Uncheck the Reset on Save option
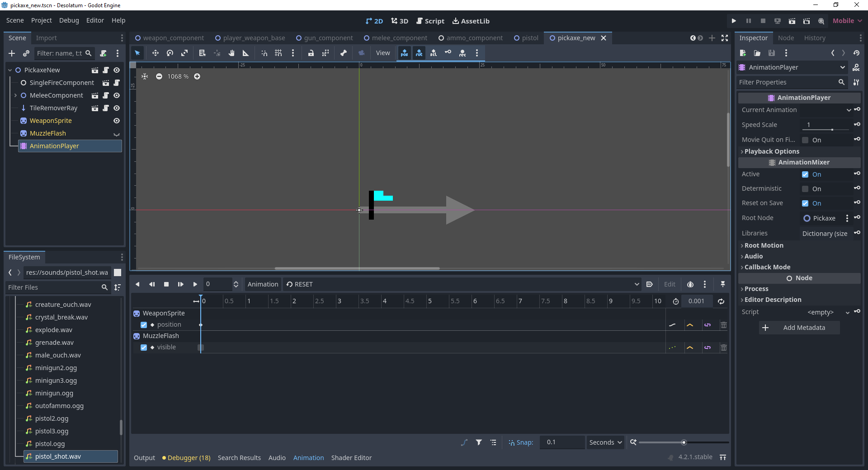868x470 pixels. coord(806,203)
